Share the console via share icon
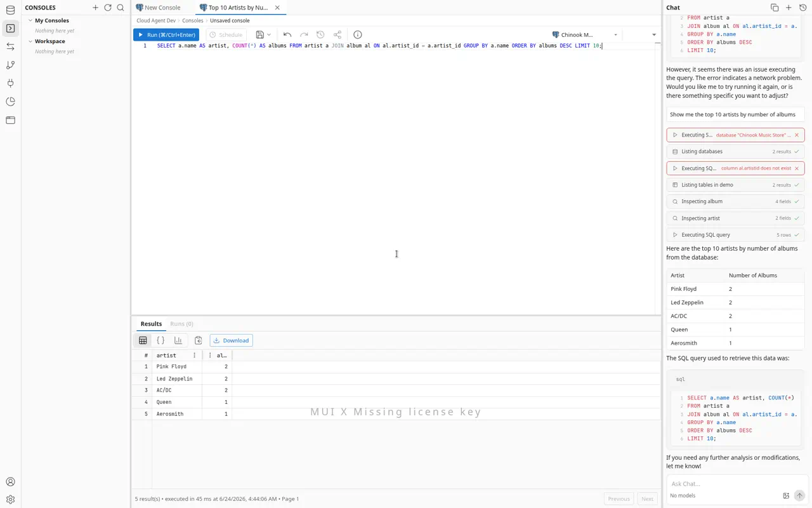Screen dimensions: 812x508 (x=337, y=35)
